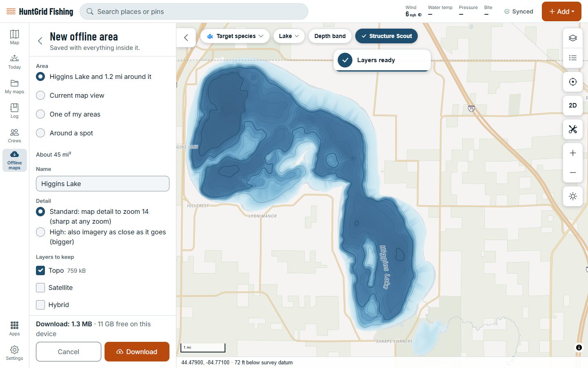Click the Layers ready notification
Screen dimensions: 588x368
pyautogui.click(x=382, y=60)
